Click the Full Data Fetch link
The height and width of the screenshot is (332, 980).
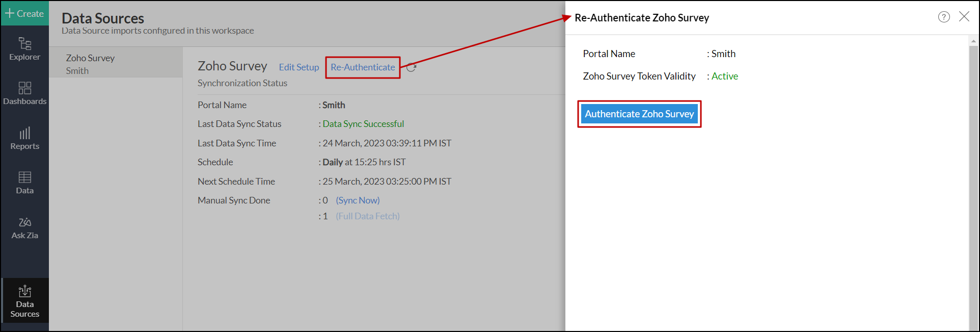[x=368, y=216]
